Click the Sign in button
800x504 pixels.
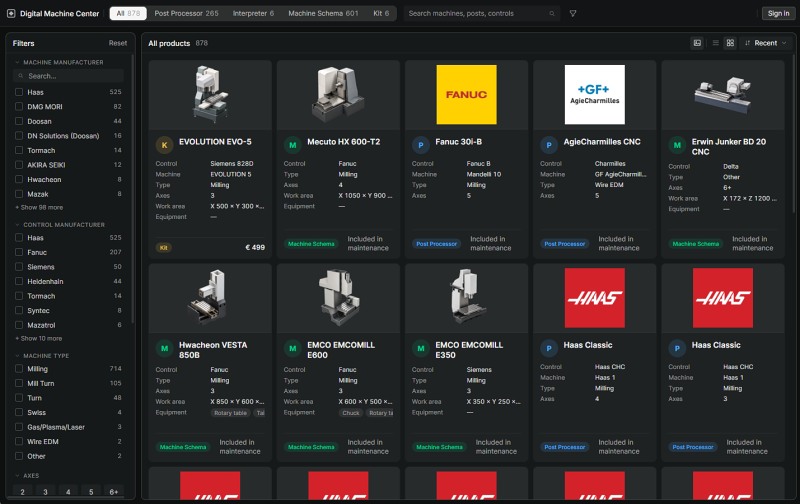778,14
